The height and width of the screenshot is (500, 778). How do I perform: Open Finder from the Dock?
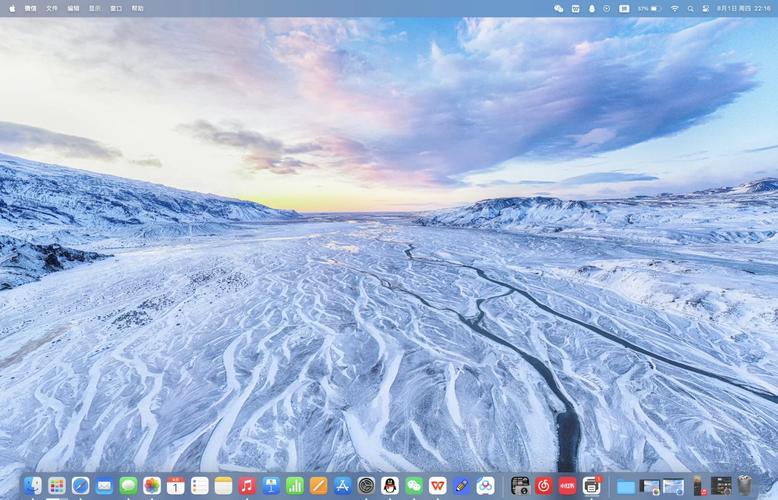tap(33, 485)
